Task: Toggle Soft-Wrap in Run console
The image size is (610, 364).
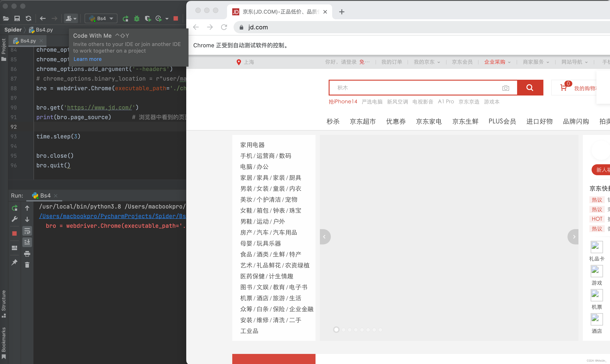Action: pos(27,231)
